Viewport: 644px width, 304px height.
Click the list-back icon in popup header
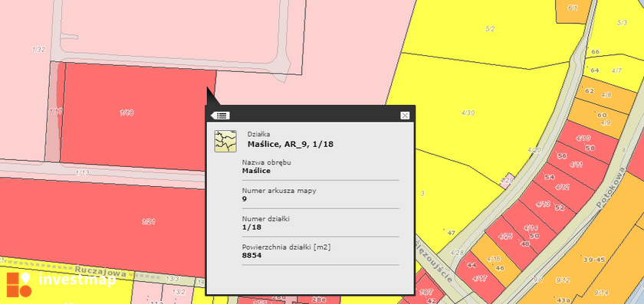pyautogui.click(x=221, y=116)
